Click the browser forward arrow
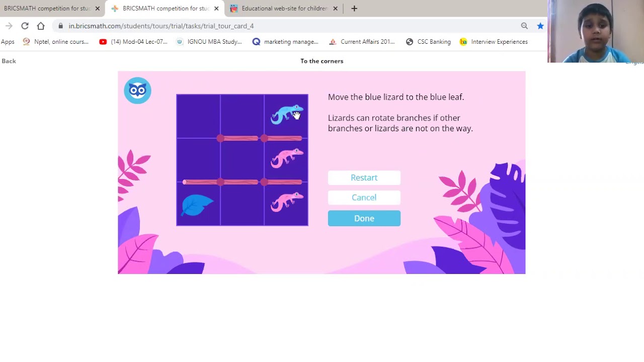Image resolution: width=644 pixels, height=362 pixels. click(9, 26)
